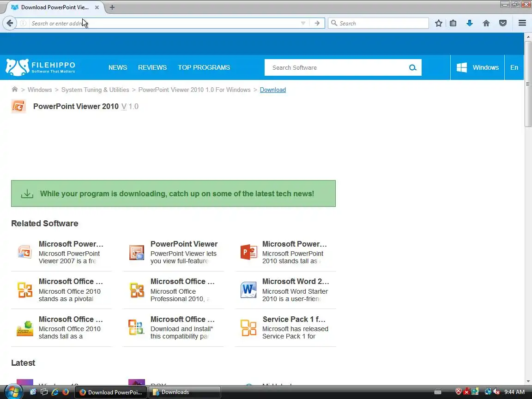Click System Tuning & Utilities breadcrumb
This screenshot has height=399, width=532.
(x=95, y=90)
